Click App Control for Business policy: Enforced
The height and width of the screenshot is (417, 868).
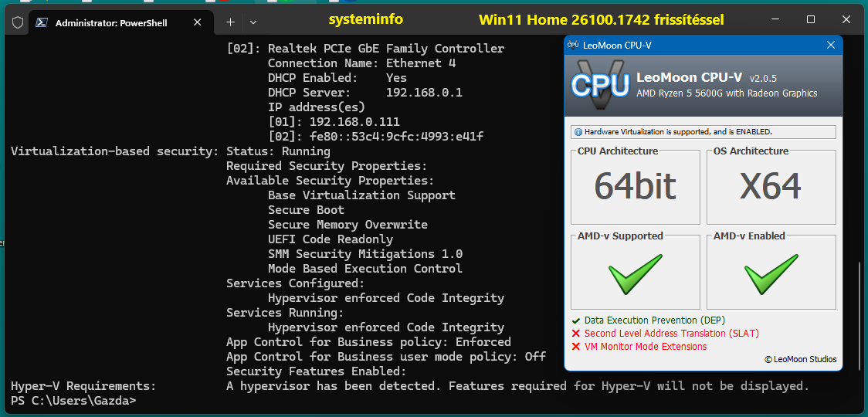click(x=368, y=341)
